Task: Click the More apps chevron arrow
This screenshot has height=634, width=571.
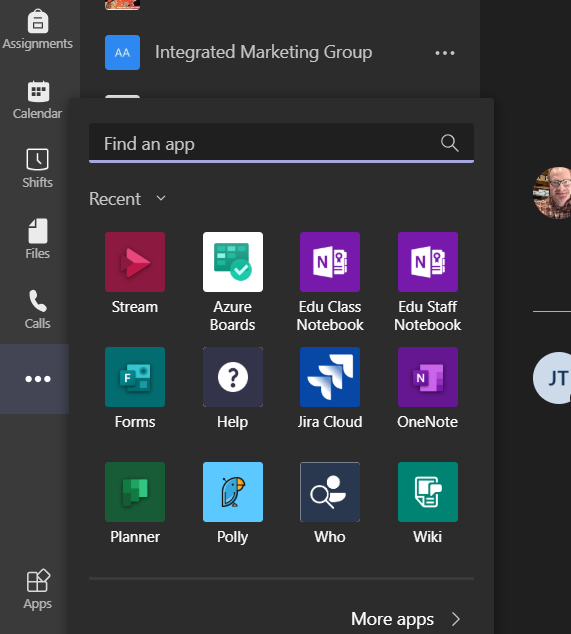Action: coord(456,619)
